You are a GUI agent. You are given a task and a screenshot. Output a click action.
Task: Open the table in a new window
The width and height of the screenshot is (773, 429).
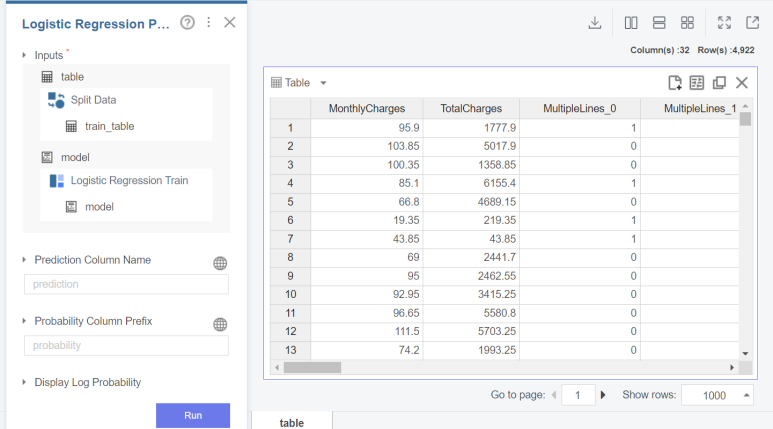pos(752,23)
